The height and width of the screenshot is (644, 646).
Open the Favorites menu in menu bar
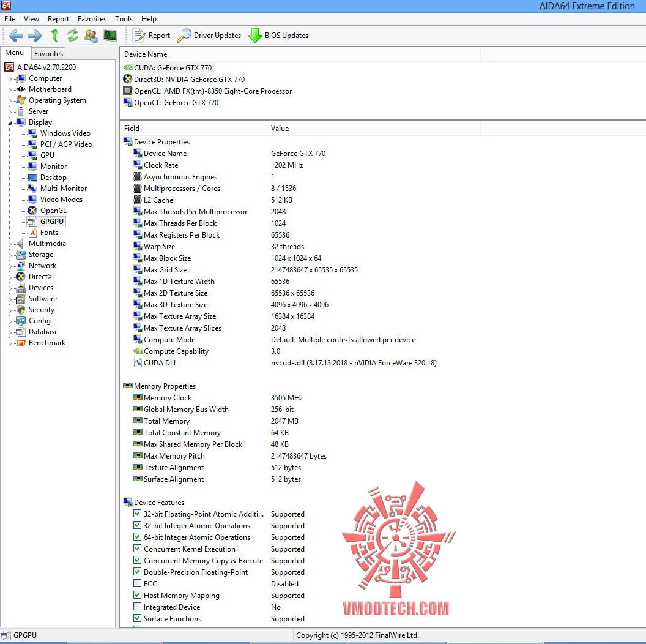pos(92,19)
